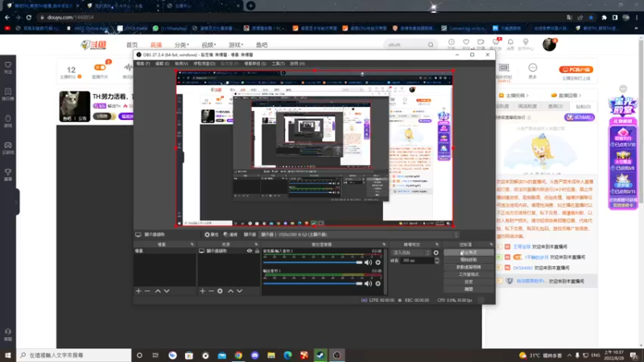Click the more (ellipsis) icon on Douyu toolbar

(x=533, y=68)
